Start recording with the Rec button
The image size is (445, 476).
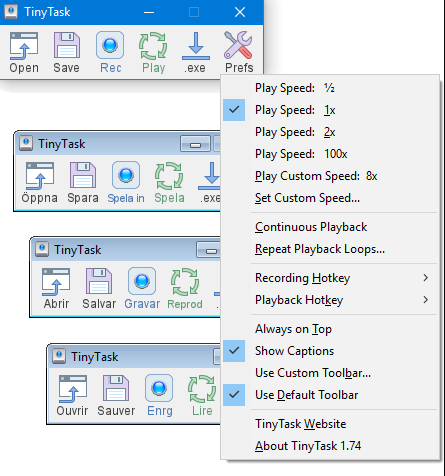(110, 45)
